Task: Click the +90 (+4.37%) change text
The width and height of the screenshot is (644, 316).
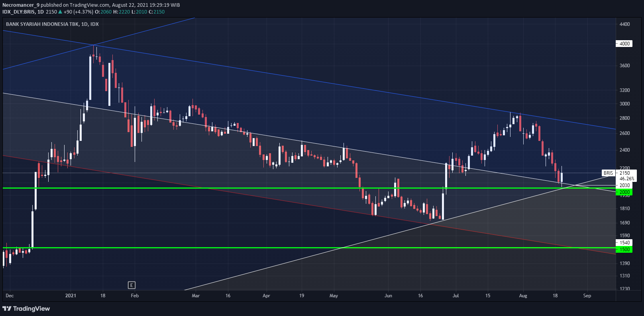Action: [79, 12]
